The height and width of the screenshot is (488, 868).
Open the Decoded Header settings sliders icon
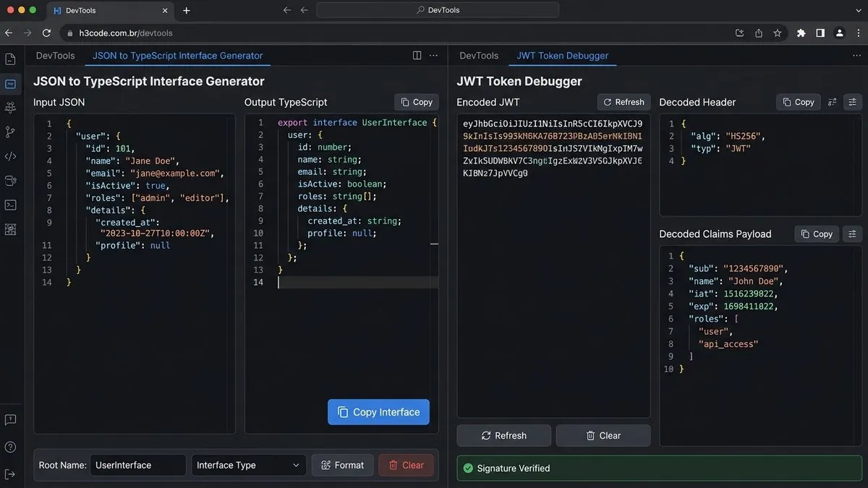click(853, 102)
